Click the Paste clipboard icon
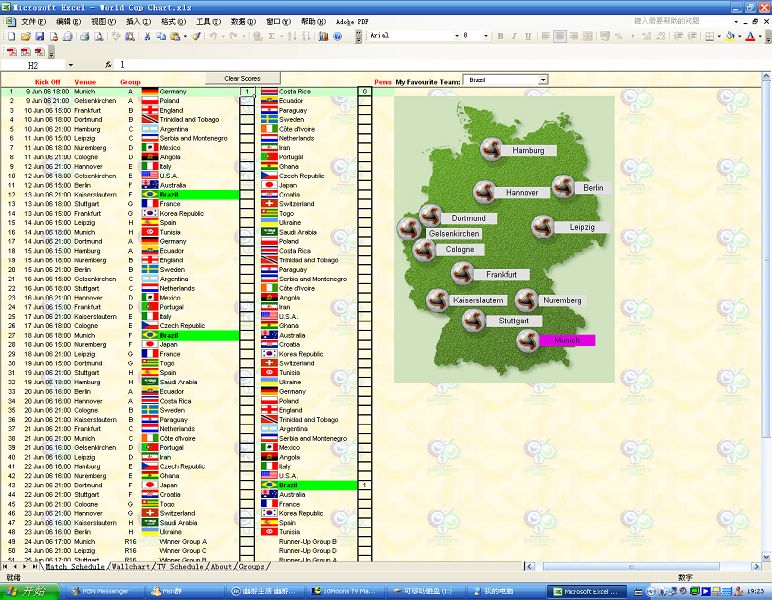Screen dimensions: 772x600 point(175,36)
